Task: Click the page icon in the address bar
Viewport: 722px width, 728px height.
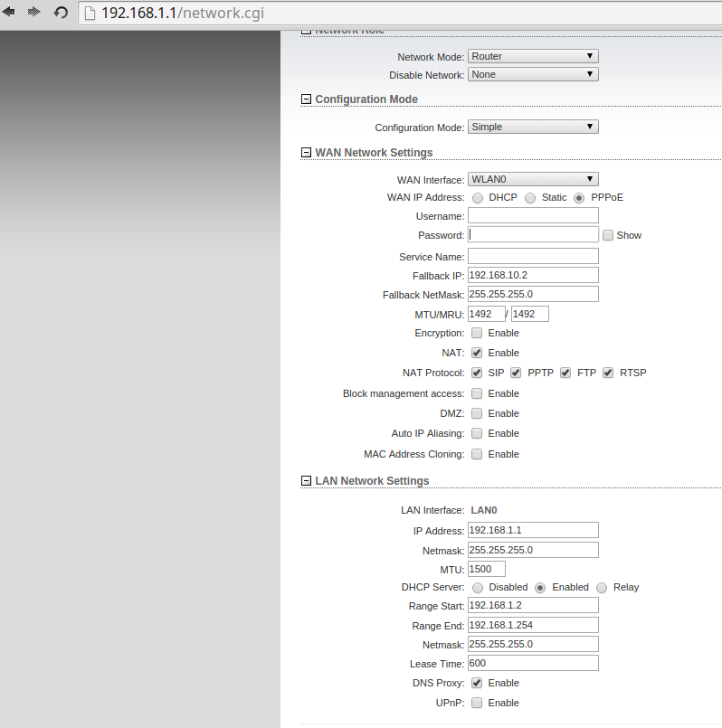Action: coord(90,13)
